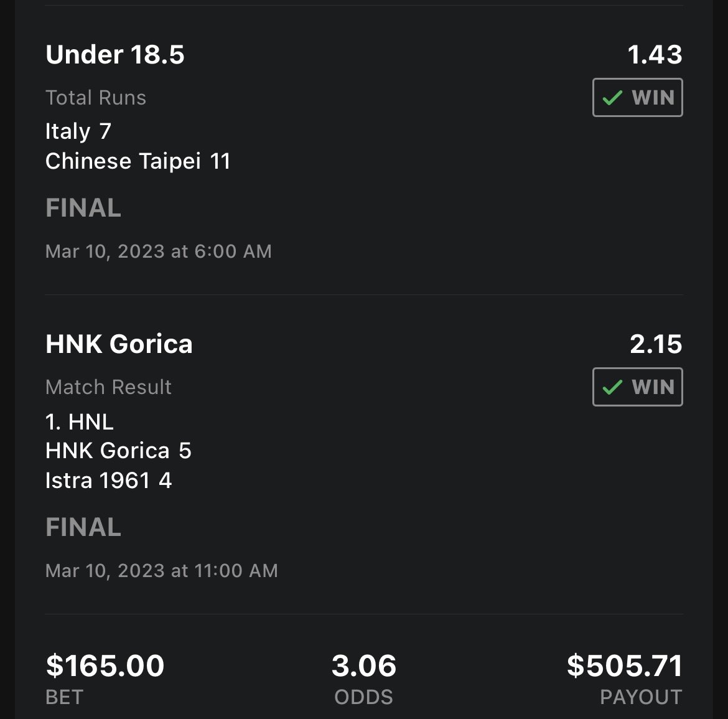Image resolution: width=728 pixels, height=719 pixels.
Task: Tap the Chinese Taipei 11 score line
Action: (138, 161)
